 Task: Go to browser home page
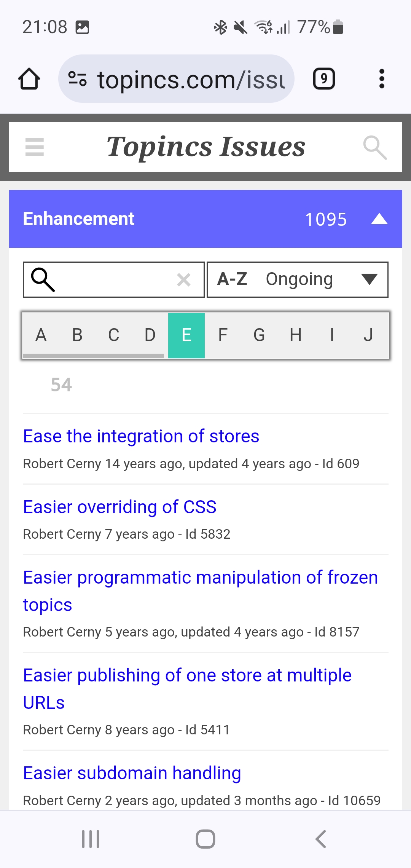[29, 79]
